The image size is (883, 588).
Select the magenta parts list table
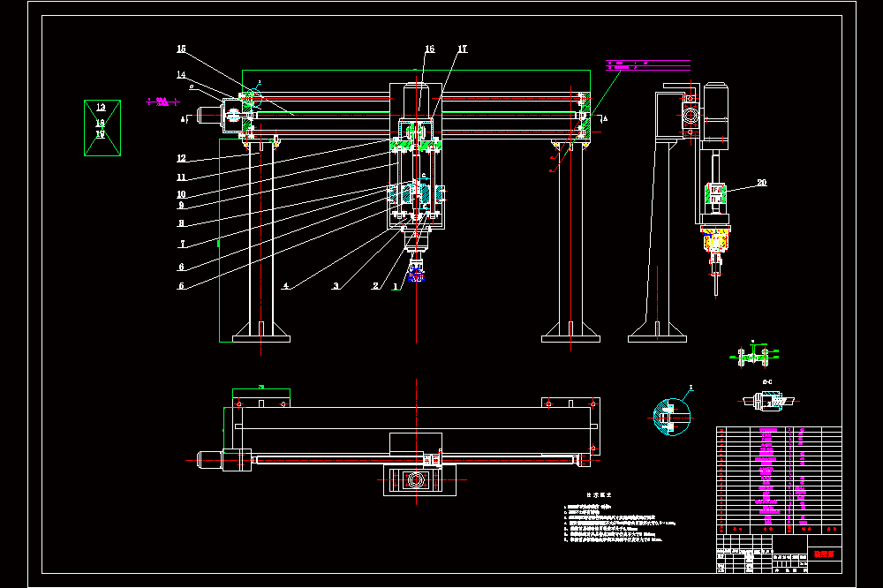point(779,480)
